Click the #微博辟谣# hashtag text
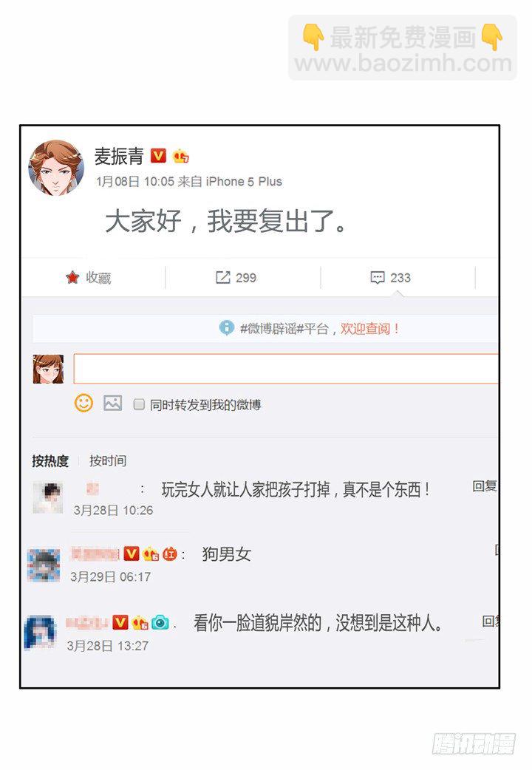 pos(270,329)
